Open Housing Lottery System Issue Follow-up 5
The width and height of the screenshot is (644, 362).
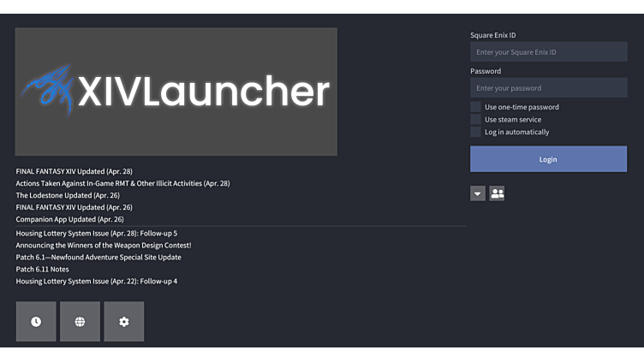97,233
